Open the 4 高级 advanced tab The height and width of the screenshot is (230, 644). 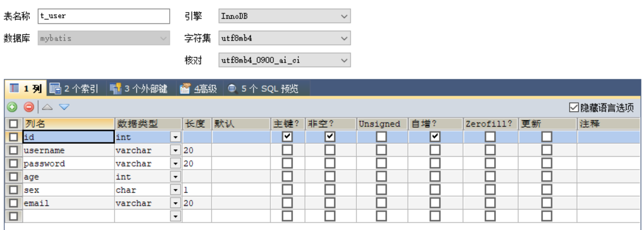point(198,89)
